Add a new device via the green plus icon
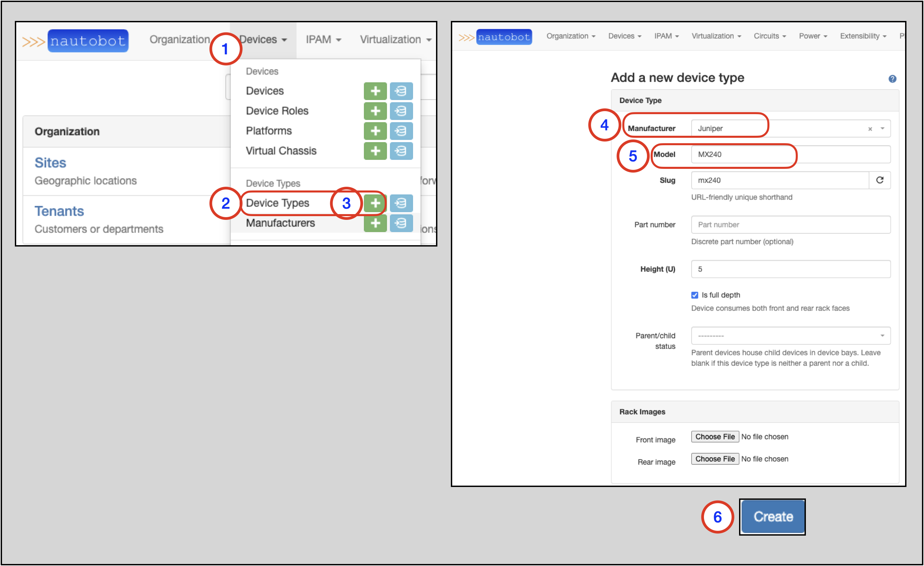The image size is (924, 566). pyautogui.click(x=375, y=91)
